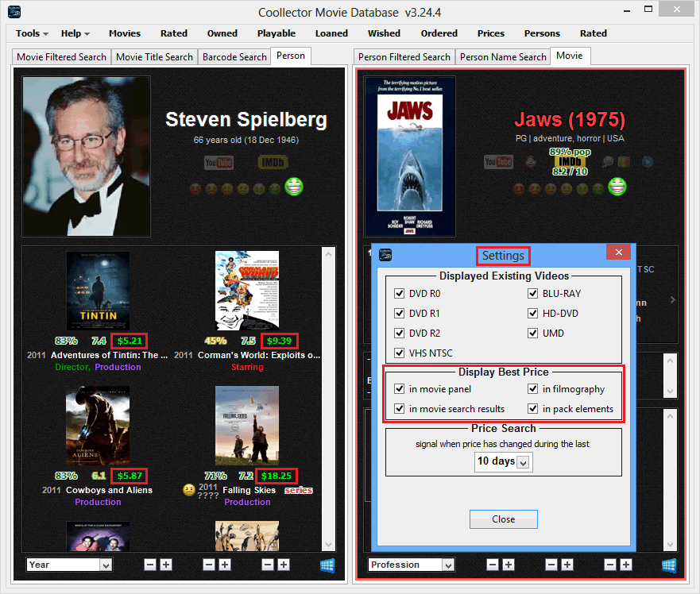Screen dimensions: 700x594
Task: Open the Persons menu item
Action: [542, 33]
